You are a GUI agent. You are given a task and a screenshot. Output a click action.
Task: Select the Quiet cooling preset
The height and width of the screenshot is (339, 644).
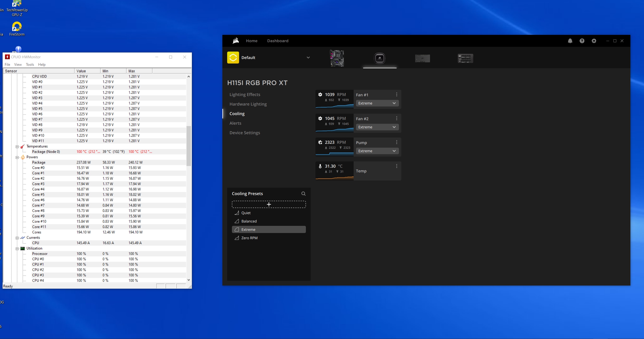268,213
